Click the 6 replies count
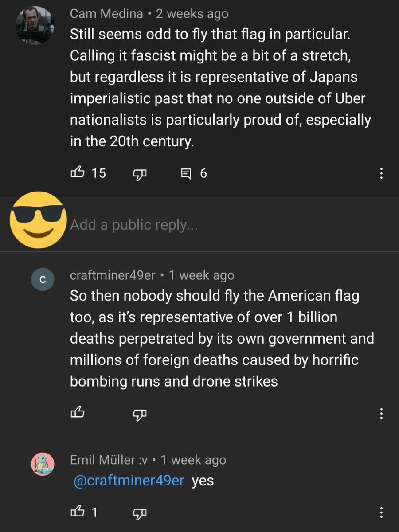 (203, 173)
